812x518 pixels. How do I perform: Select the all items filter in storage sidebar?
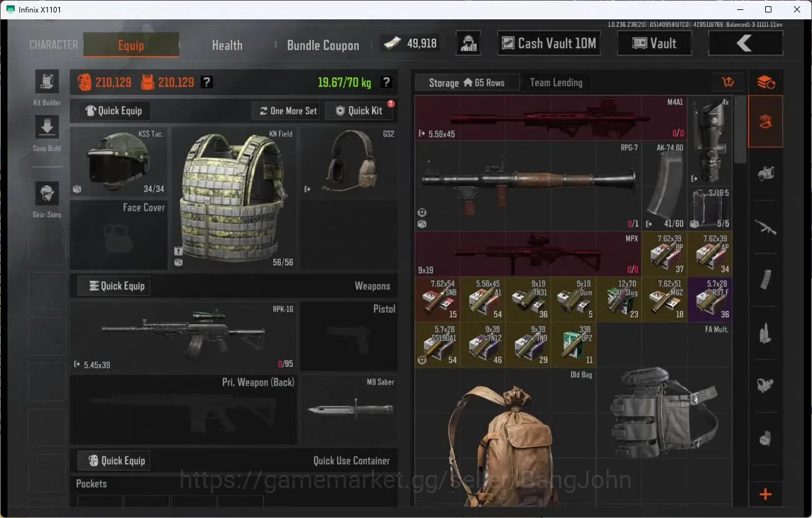tap(765, 122)
